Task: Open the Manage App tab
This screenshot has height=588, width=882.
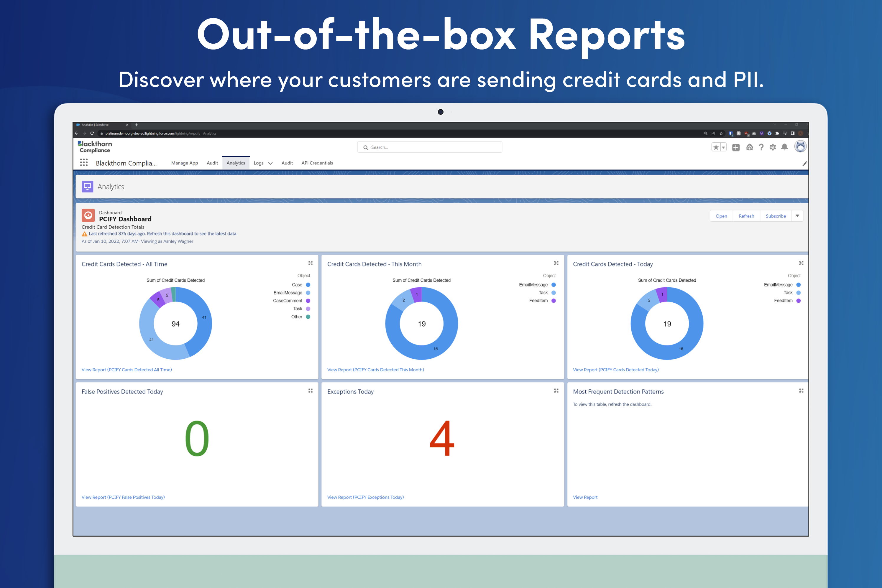Action: tap(185, 163)
